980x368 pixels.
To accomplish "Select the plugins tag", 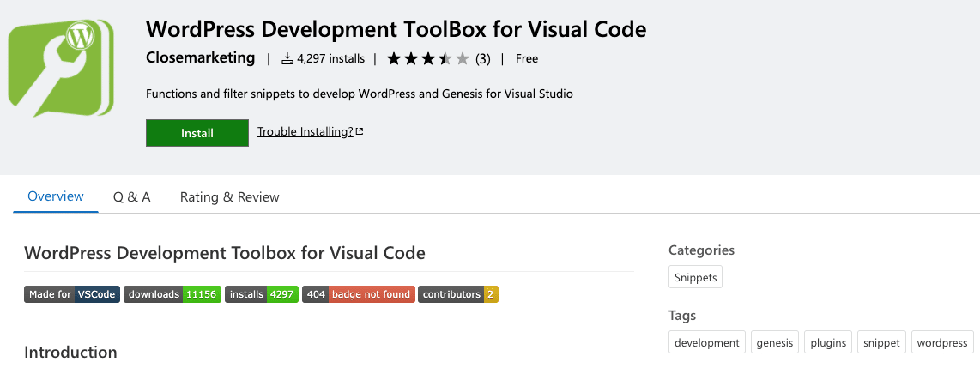I will click(x=828, y=342).
